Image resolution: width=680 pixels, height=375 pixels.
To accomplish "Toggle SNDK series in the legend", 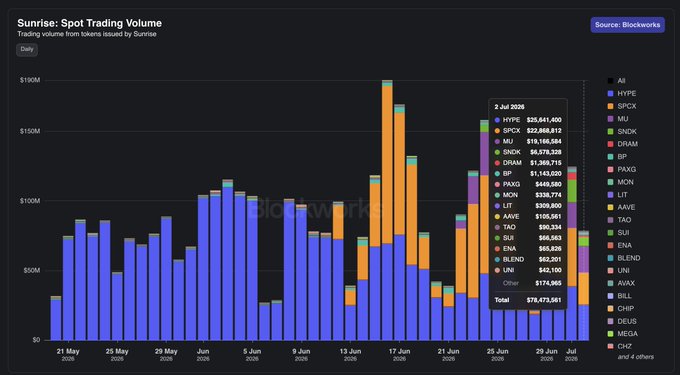I will coord(622,131).
